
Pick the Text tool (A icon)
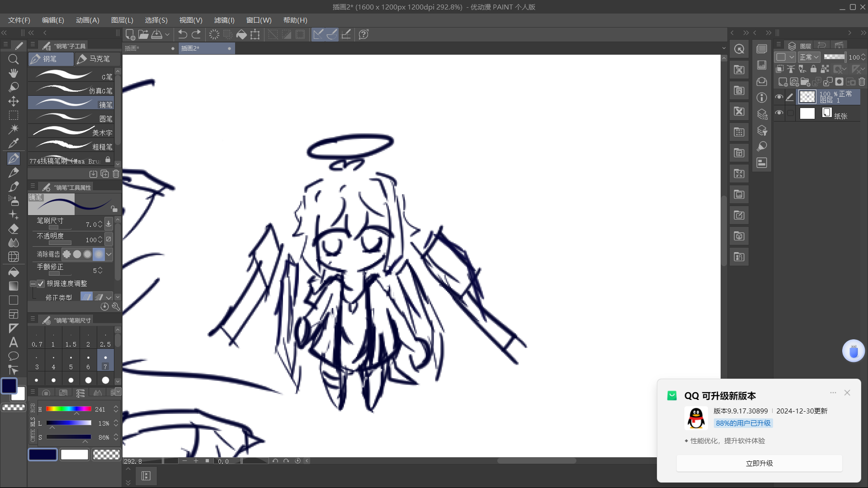click(14, 342)
